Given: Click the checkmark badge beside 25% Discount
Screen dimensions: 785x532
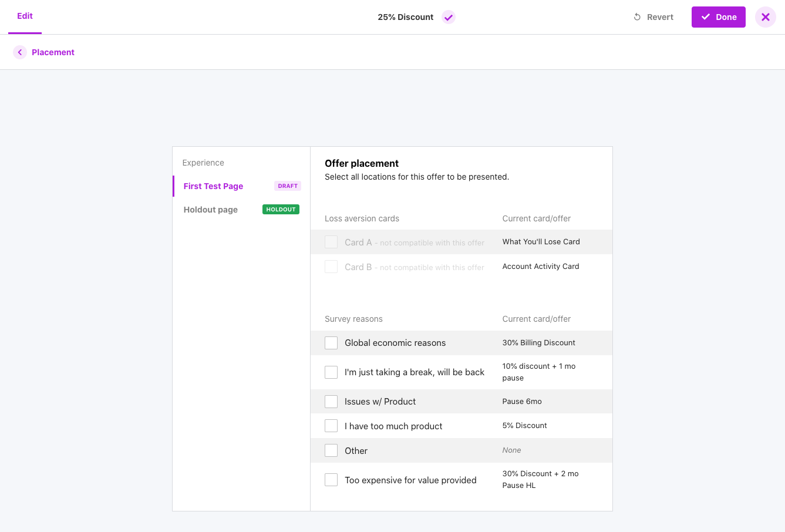Looking at the screenshot, I should 449,17.
